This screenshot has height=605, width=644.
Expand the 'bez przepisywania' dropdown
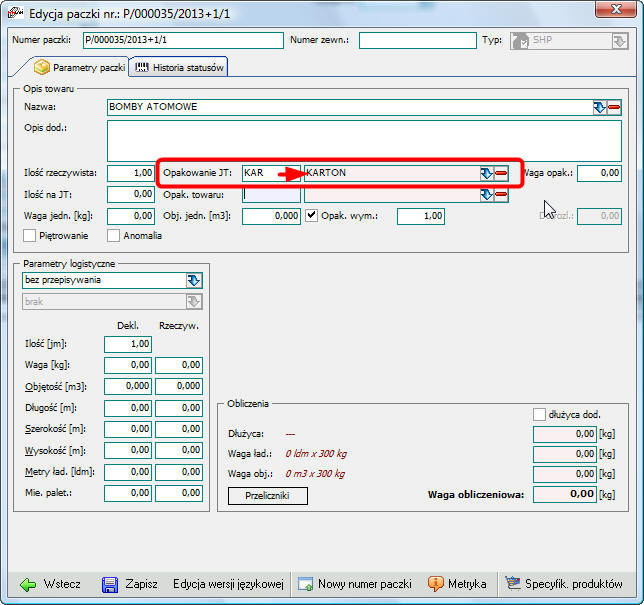click(x=194, y=281)
